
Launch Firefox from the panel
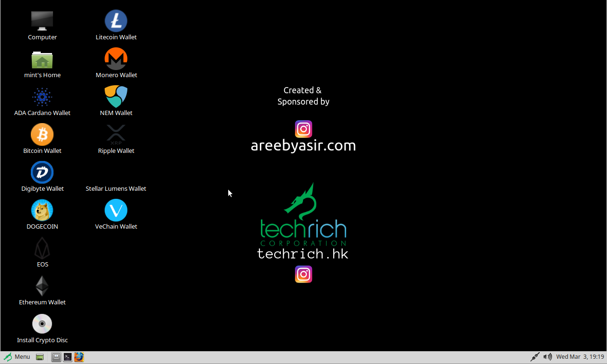tap(79, 357)
